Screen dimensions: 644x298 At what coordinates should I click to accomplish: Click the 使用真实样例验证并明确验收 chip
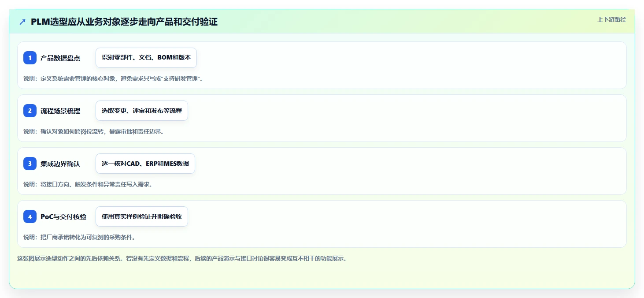click(142, 216)
